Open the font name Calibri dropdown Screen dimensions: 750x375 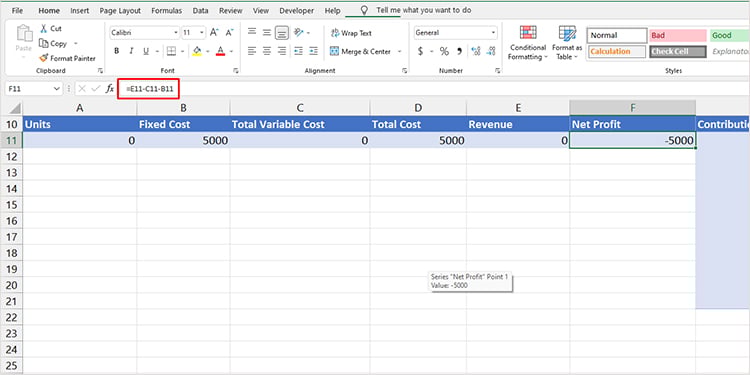pos(175,33)
